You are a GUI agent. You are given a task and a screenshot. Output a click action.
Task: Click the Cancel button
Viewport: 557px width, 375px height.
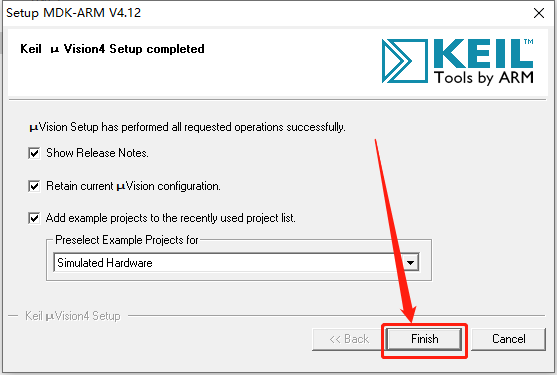tap(508, 339)
